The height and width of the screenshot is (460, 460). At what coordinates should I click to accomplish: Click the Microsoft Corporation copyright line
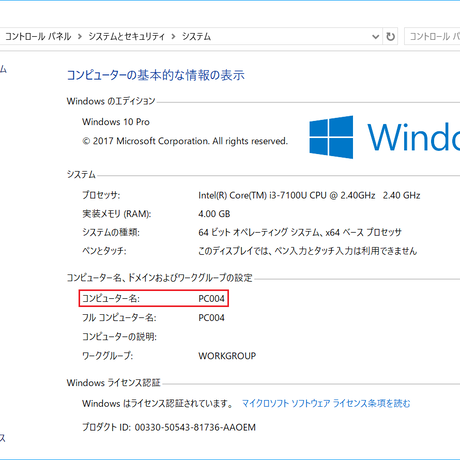point(185,141)
